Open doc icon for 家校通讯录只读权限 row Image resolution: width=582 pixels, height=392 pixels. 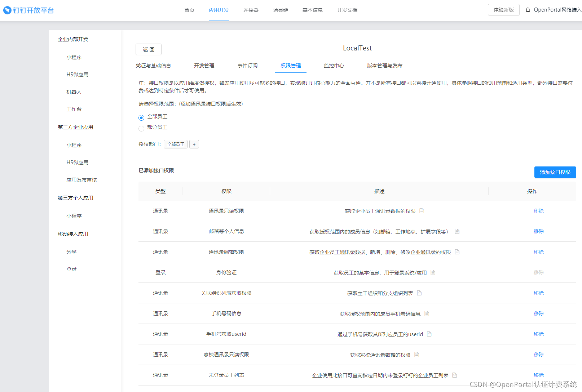click(416, 355)
